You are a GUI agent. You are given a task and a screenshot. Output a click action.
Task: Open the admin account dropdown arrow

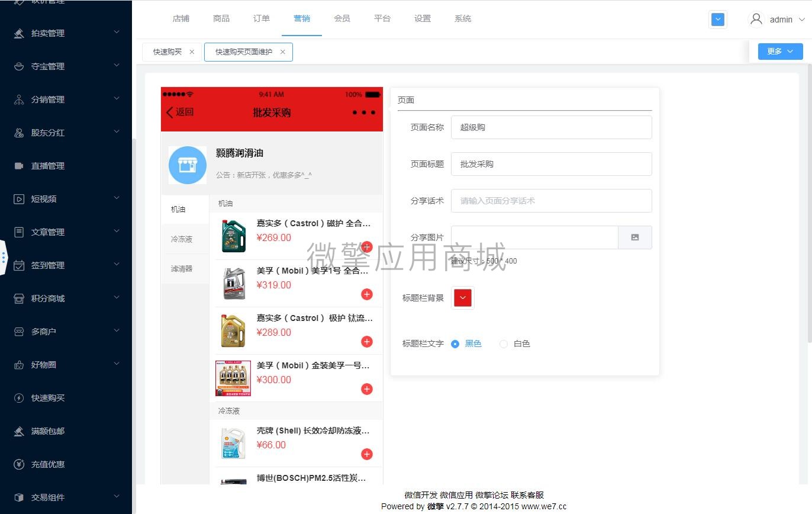click(x=802, y=20)
